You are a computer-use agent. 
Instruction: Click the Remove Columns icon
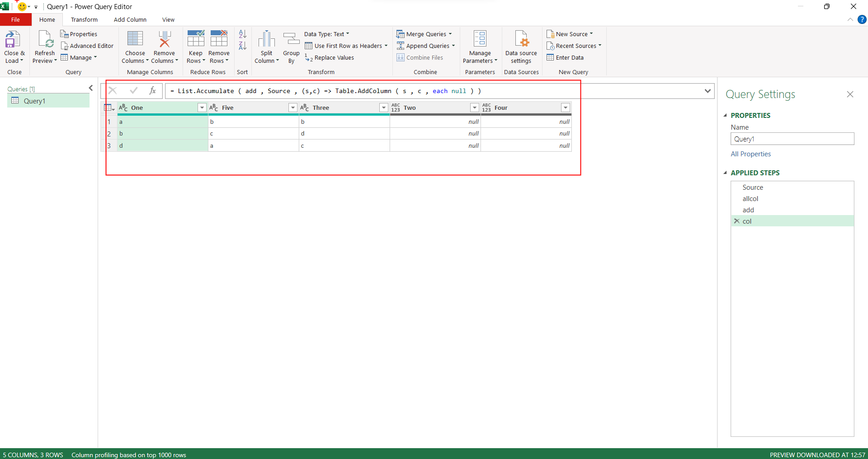165,39
